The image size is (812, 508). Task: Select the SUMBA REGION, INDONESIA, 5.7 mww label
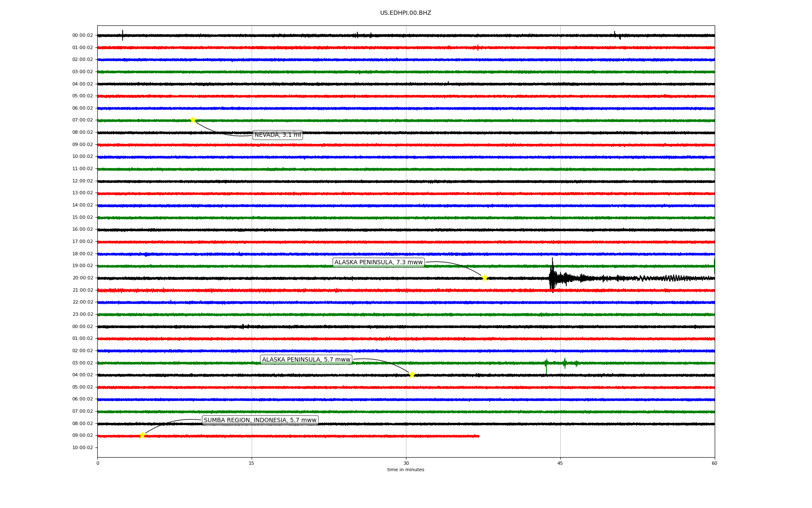pos(260,420)
